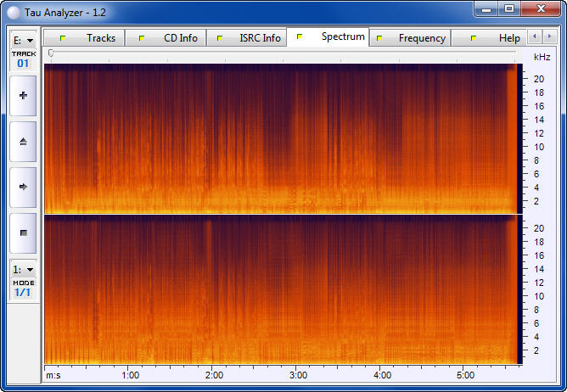
Task: Click the Spectrum tab
Action: [342, 36]
